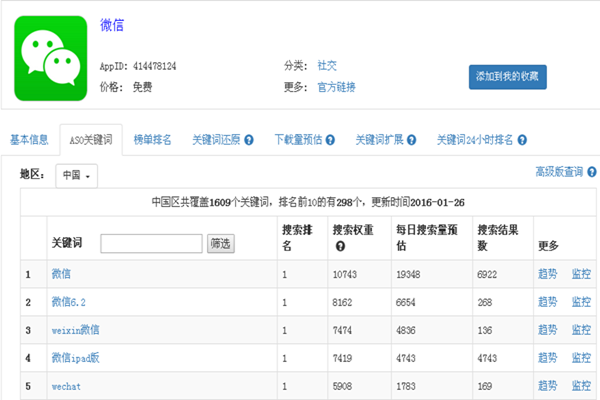Open help icon beside 关键词还原
This screenshot has height=400, width=600.
tap(249, 140)
